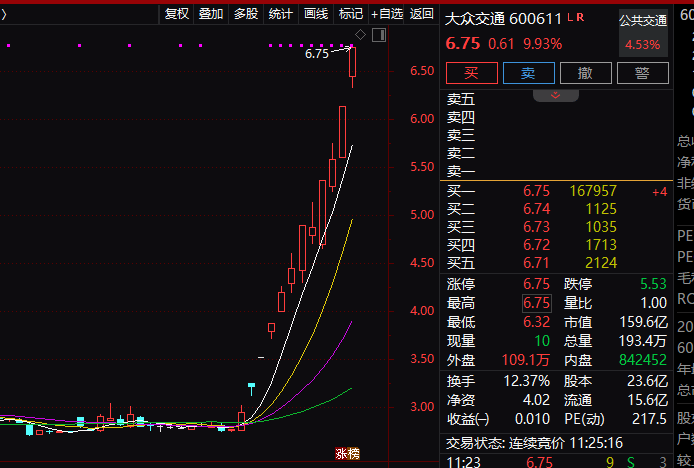Click the blue 卖 sell button
The image size is (694, 468).
pyautogui.click(x=528, y=73)
